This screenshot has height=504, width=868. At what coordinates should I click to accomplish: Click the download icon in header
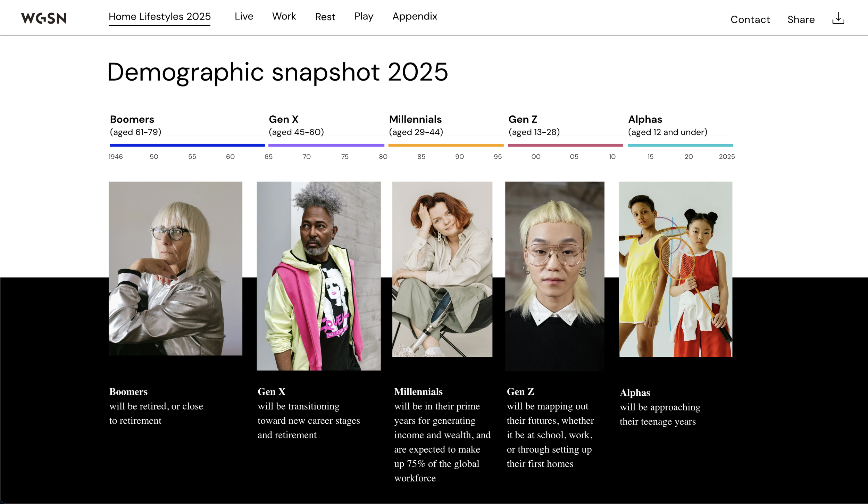(838, 18)
